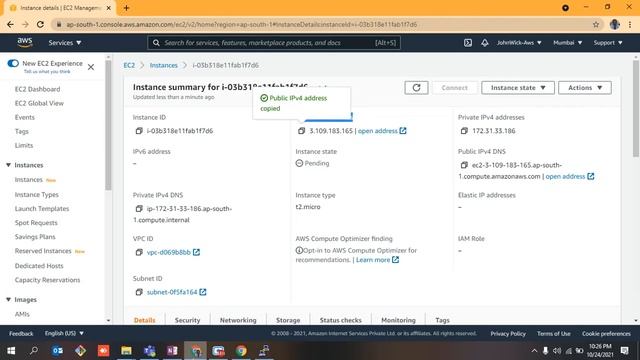
Task: Collapse the Instances sidebar section
Action: pos(8,165)
